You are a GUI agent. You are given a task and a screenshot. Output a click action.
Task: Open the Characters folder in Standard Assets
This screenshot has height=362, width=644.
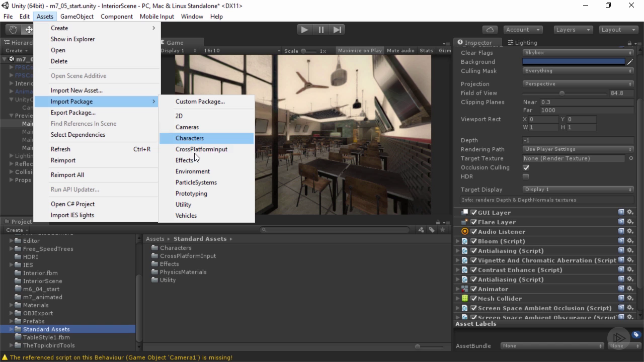(176, 248)
